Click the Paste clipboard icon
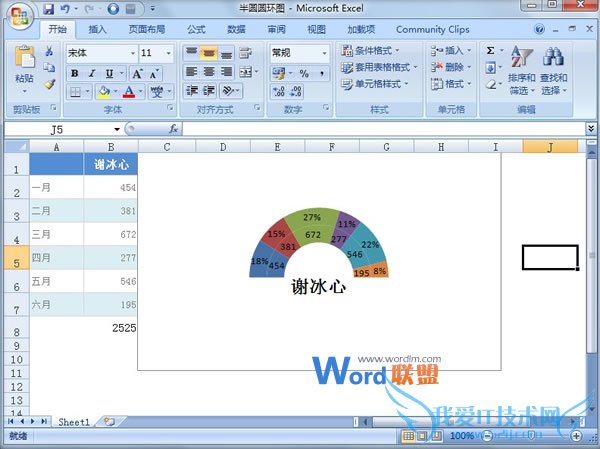This screenshot has height=449, width=600. (24, 57)
